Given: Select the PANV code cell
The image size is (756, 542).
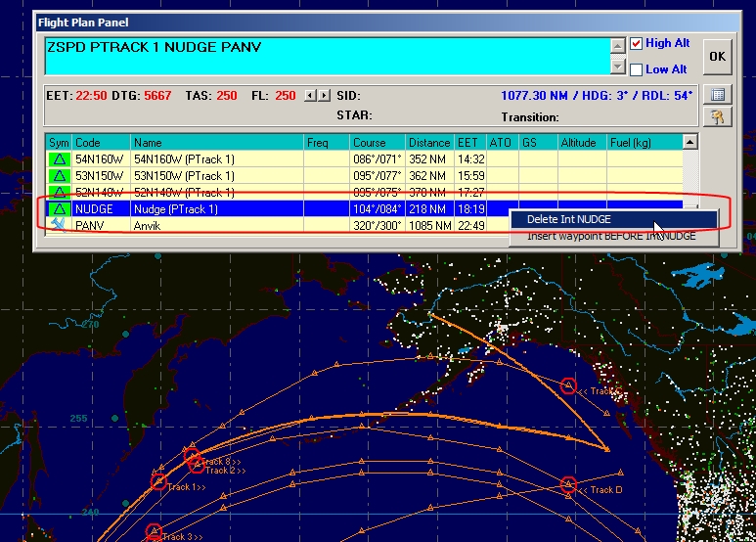Looking at the screenshot, I should pos(102,225).
